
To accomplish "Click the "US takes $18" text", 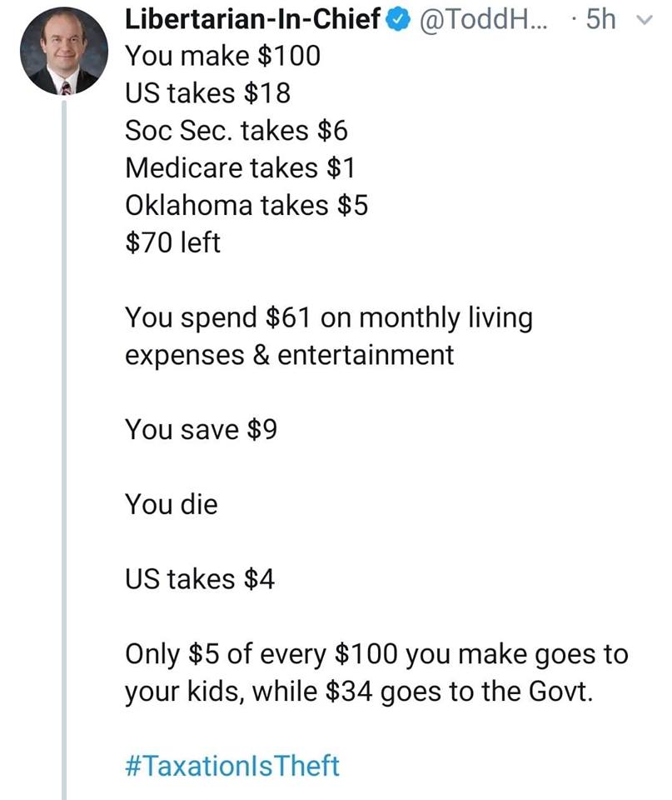I will coord(207,92).
